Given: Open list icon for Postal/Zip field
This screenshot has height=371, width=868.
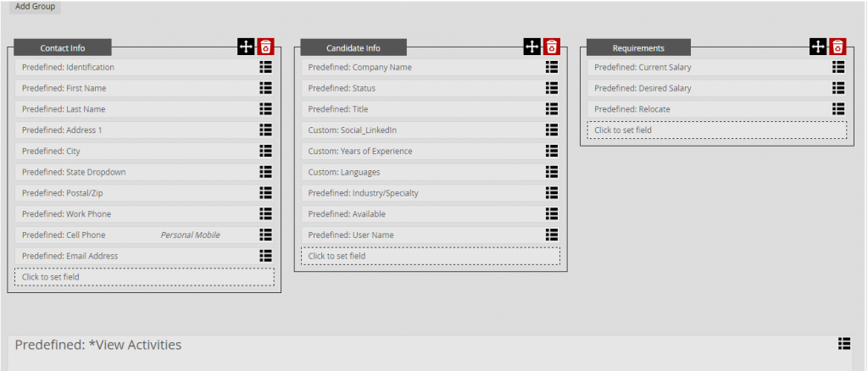Looking at the screenshot, I should pos(265,193).
